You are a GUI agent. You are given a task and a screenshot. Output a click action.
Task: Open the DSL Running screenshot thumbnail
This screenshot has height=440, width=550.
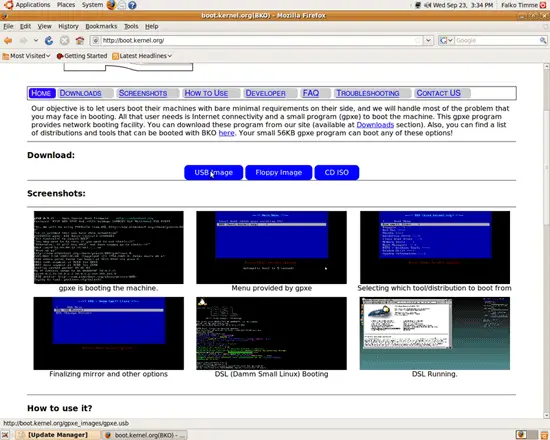pos(435,333)
